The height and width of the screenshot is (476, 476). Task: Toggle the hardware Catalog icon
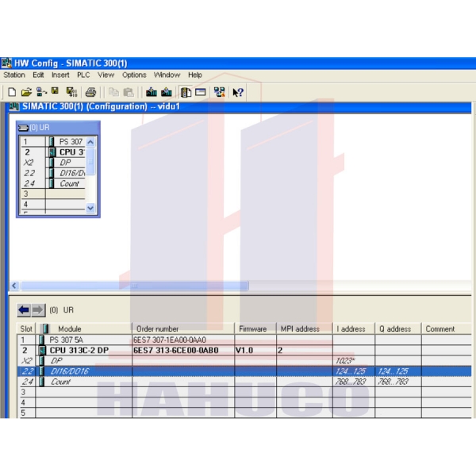(186, 92)
